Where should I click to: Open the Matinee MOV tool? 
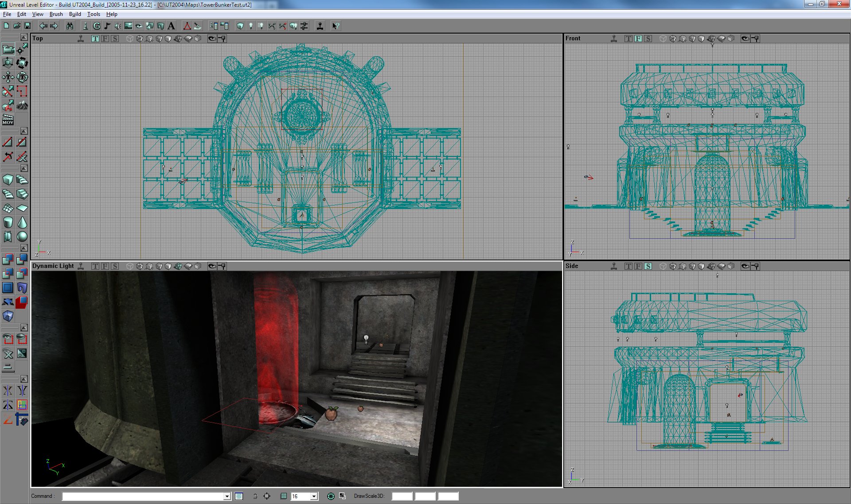pyautogui.click(x=8, y=120)
